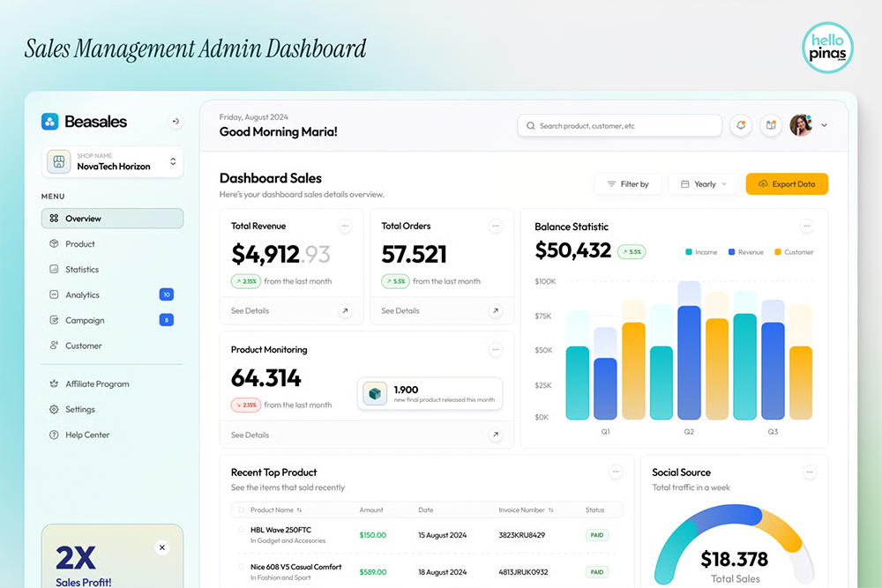Go to Customer page
The width and height of the screenshot is (882, 588).
83,346
